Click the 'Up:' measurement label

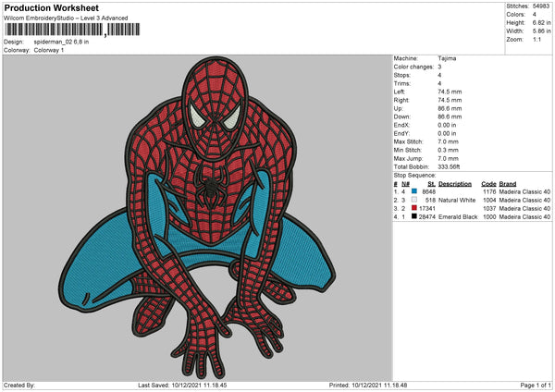(398, 108)
